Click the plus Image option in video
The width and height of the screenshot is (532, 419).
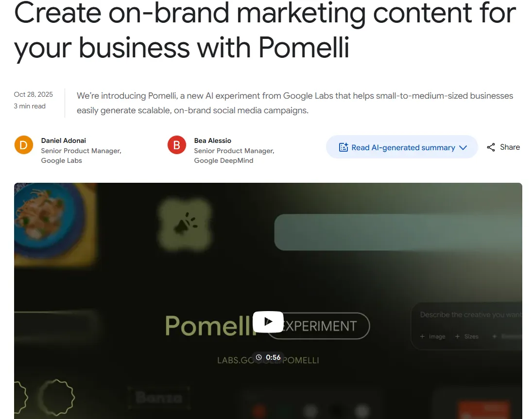[x=432, y=336]
